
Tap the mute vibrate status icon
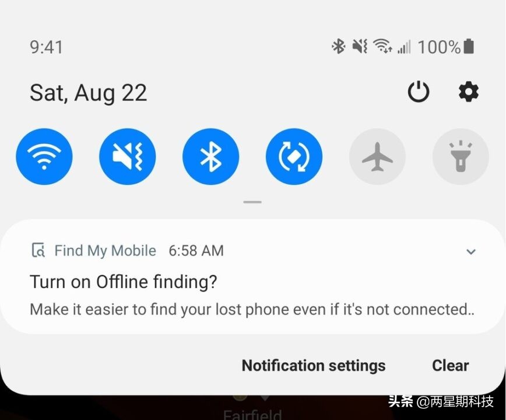point(360,46)
